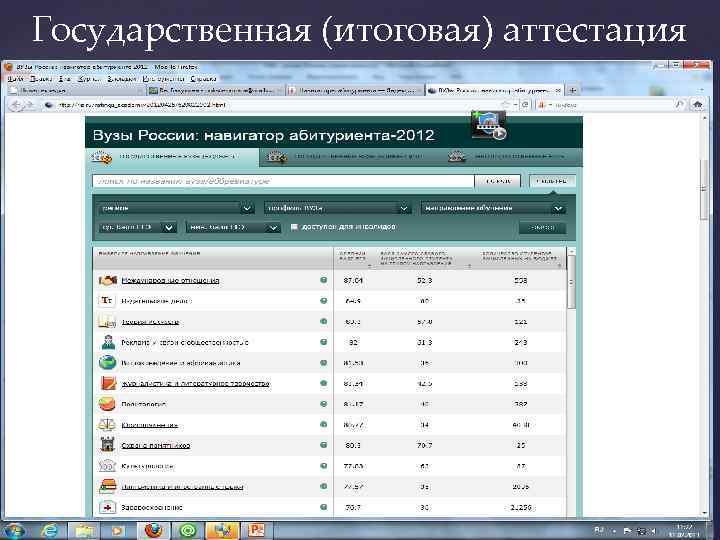
Task: Click the handshake icon in the Международные отношения row
Action: [x=108, y=280]
